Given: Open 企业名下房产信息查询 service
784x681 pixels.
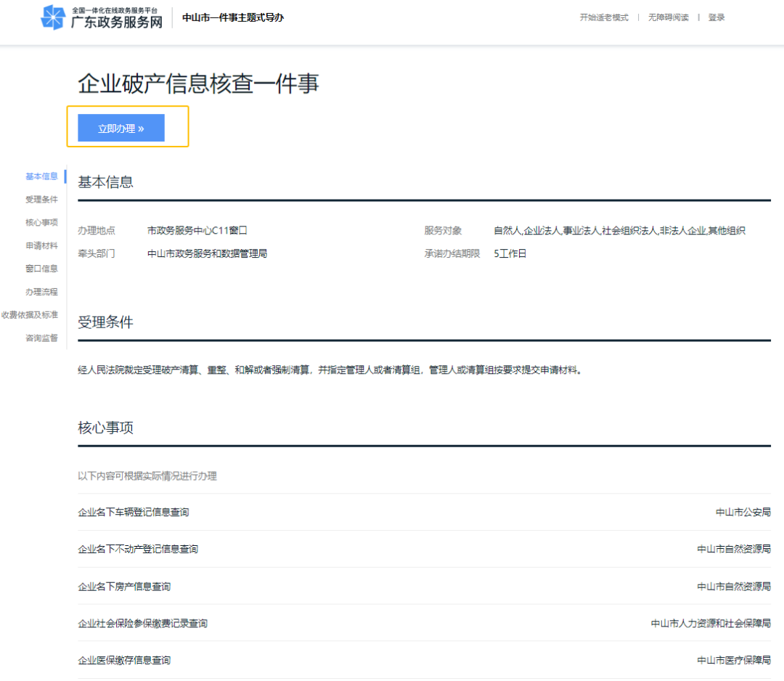Looking at the screenshot, I should pyautogui.click(x=125, y=586).
